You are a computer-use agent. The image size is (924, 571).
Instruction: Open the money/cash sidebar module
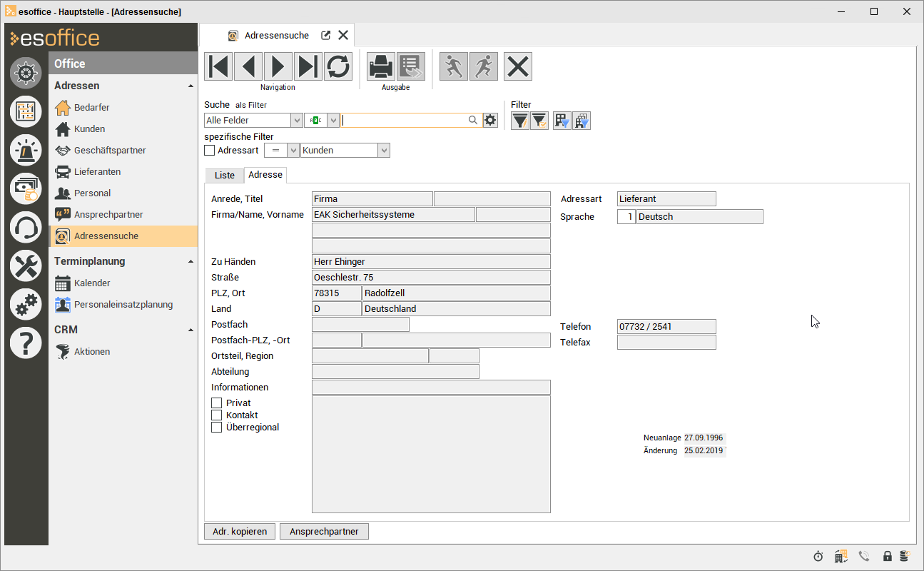(26, 188)
